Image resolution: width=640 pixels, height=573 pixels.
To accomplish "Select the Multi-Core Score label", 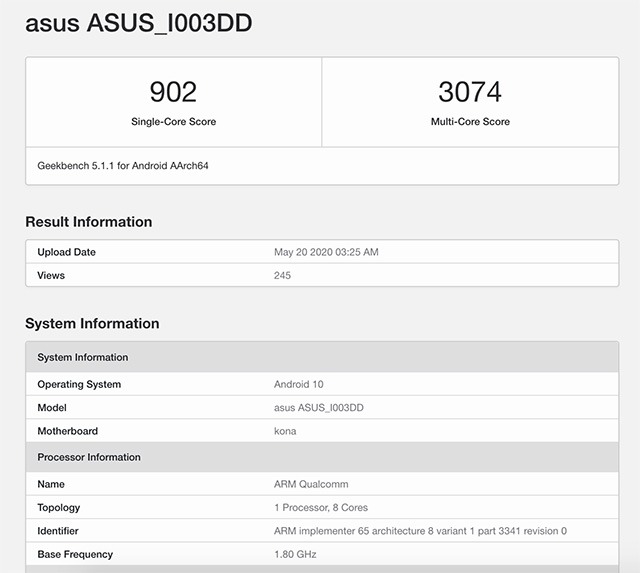I will (470, 122).
